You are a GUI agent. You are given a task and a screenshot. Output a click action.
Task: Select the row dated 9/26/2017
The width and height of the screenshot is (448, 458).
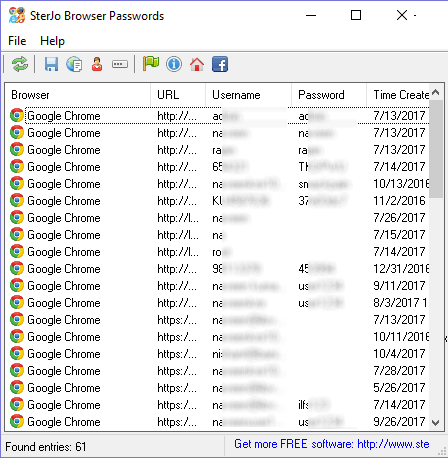tap(217, 422)
